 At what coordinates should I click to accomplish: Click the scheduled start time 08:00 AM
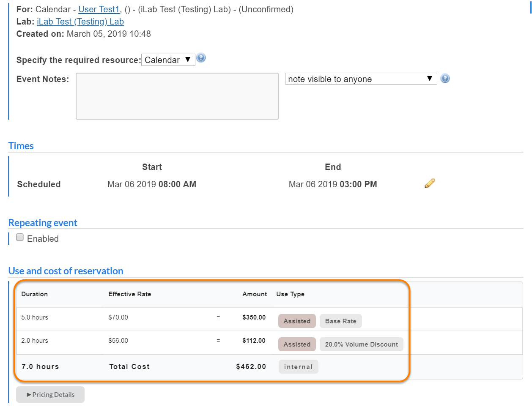click(177, 184)
